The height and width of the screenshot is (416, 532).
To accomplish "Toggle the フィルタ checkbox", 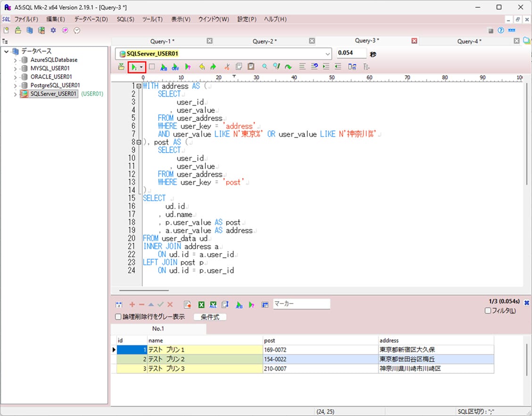I will coord(488,311).
